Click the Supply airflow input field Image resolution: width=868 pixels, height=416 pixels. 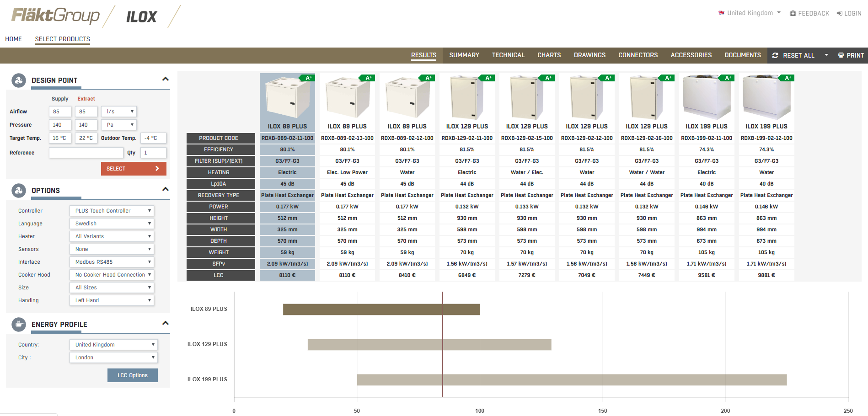coord(60,112)
